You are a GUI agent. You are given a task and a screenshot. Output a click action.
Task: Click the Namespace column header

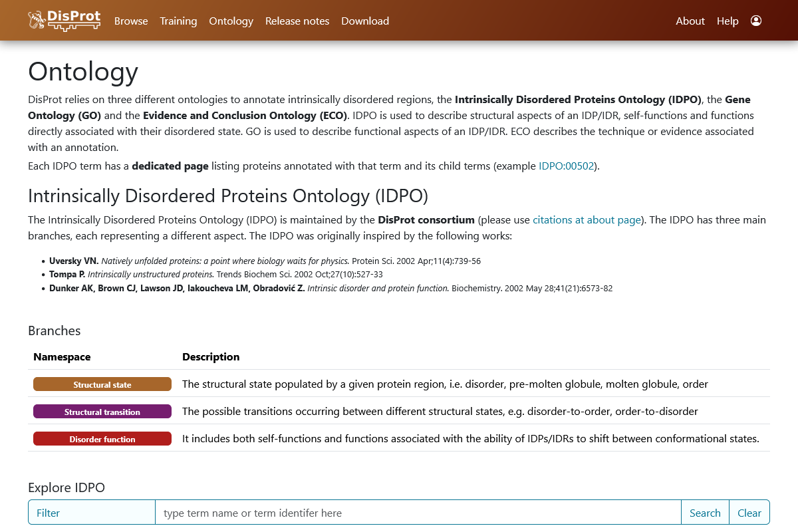point(62,356)
